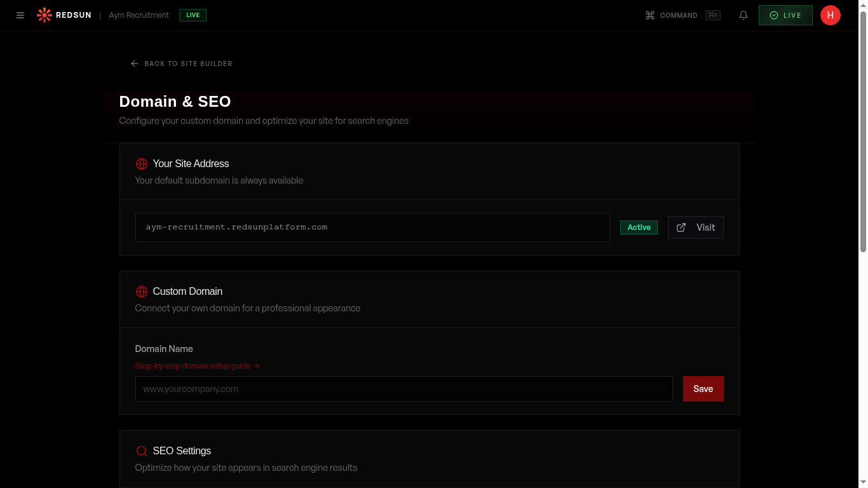Click the LIVE badge next to Aym Recruitment
868x488 pixels.
[193, 15]
